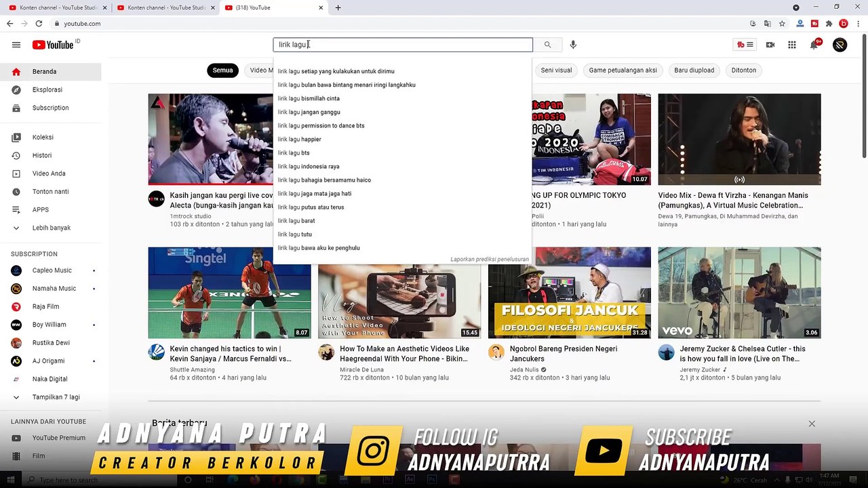Screen dimensions: 868x488
Task: Expand Tampilkan 7 lagi subscriptions
Action: pyautogui.click(x=51, y=397)
